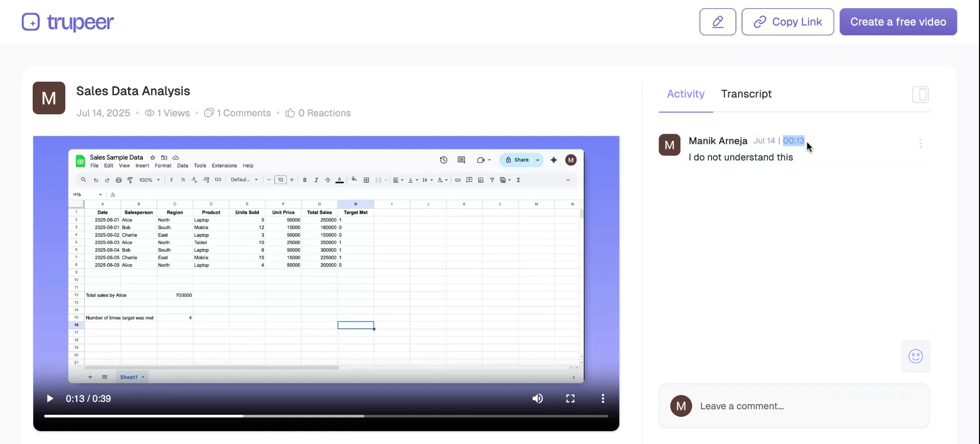980x444 pixels.
Task: Open the Sheets vertical align dropdown
Action: (x=413, y=180)
